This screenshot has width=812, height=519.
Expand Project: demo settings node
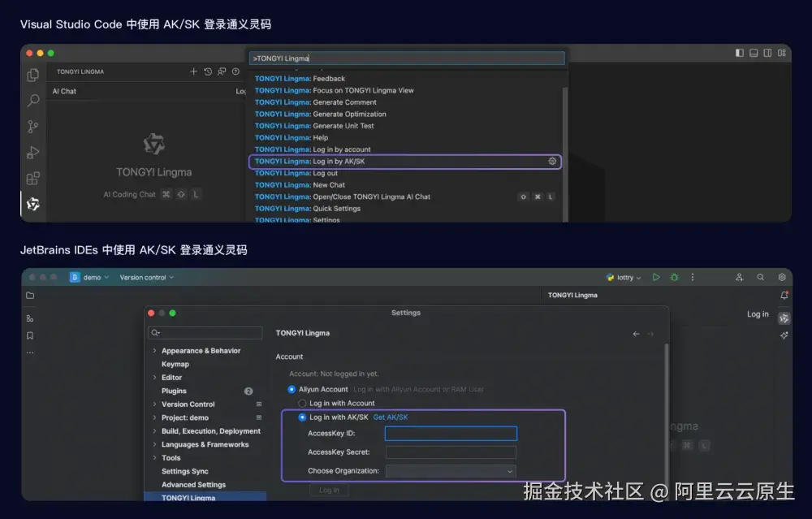pos(154,417)
